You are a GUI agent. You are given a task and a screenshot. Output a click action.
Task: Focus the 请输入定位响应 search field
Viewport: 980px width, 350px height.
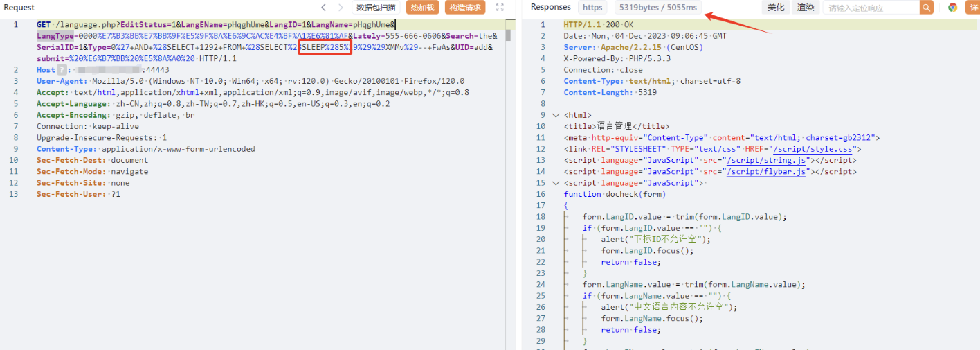[871, 8]
